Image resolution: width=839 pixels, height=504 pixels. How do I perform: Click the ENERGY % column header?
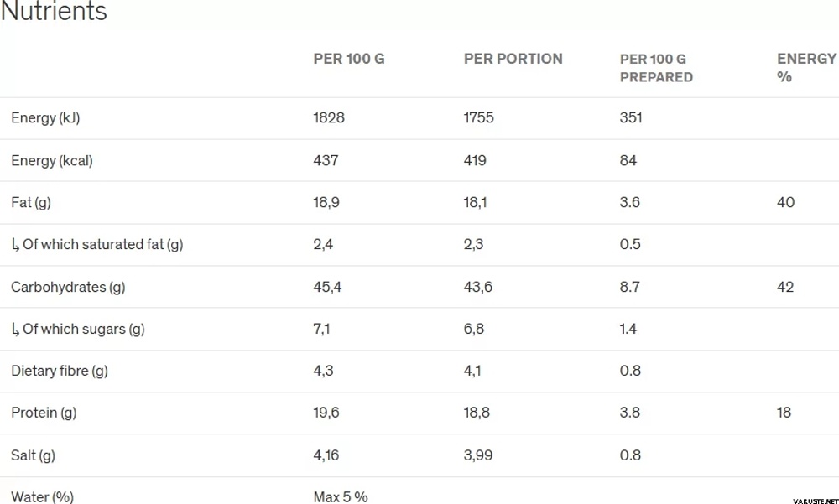805,67
